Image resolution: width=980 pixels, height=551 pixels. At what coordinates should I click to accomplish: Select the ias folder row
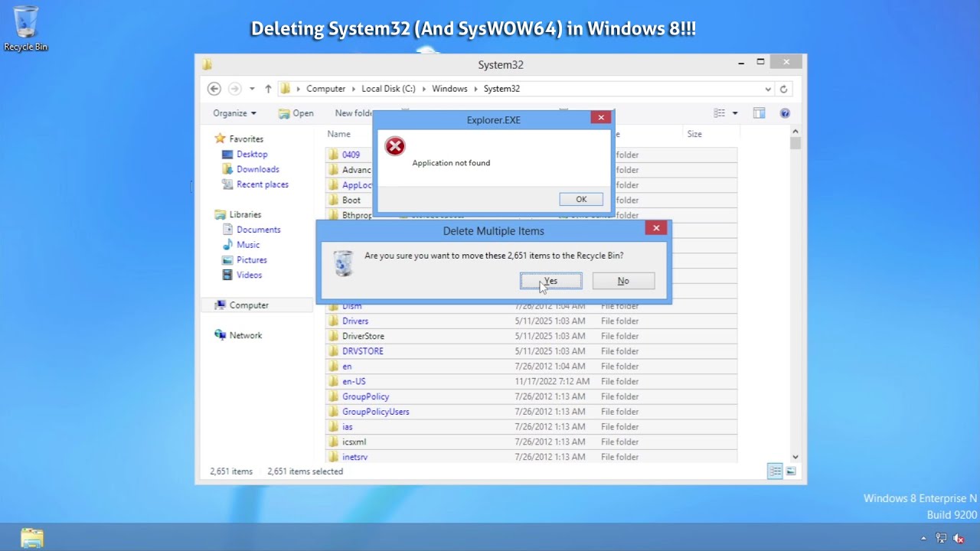coord(531,427)
